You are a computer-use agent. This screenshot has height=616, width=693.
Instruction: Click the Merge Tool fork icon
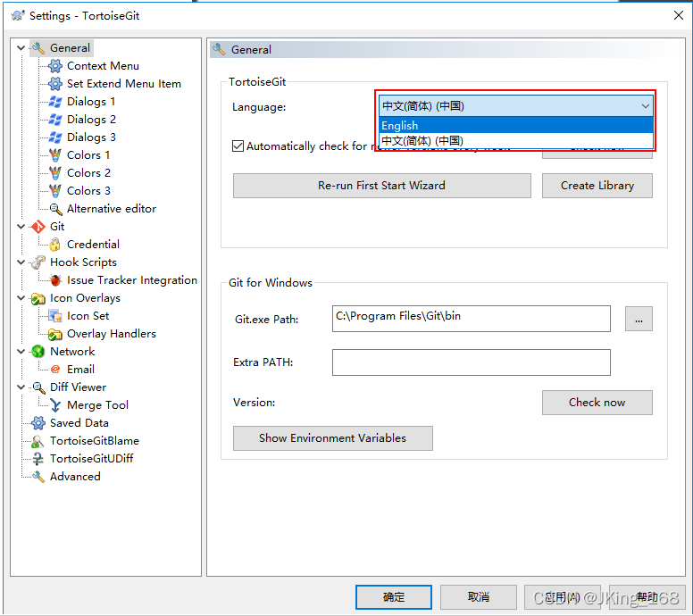point(55,404)
